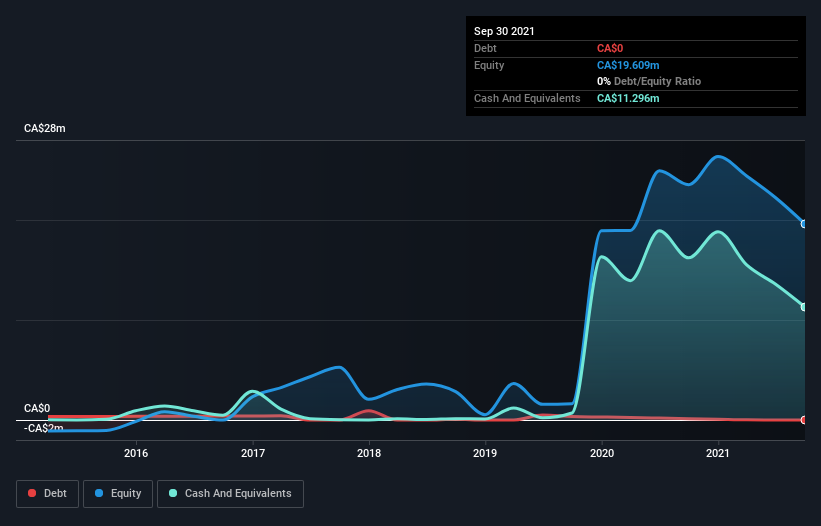
Task: Select the red Debt endpoint marker
Action: (804, 420)
